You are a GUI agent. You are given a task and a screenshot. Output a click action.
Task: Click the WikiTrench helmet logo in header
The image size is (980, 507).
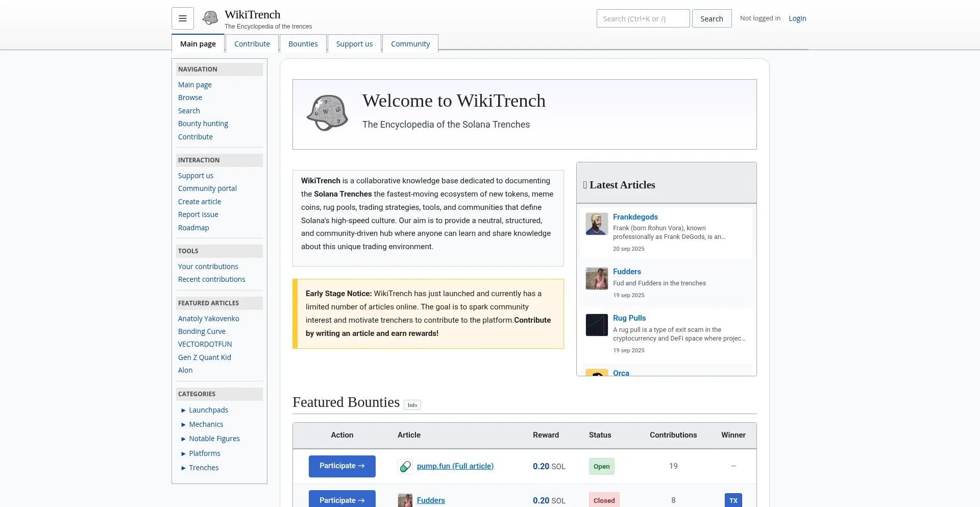[x=210, y=18]
